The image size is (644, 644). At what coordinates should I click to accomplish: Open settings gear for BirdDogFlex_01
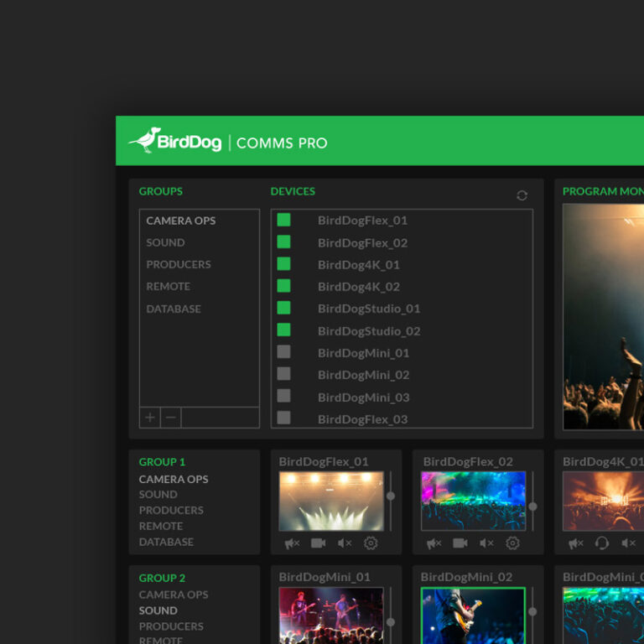[x=371, y=543]
